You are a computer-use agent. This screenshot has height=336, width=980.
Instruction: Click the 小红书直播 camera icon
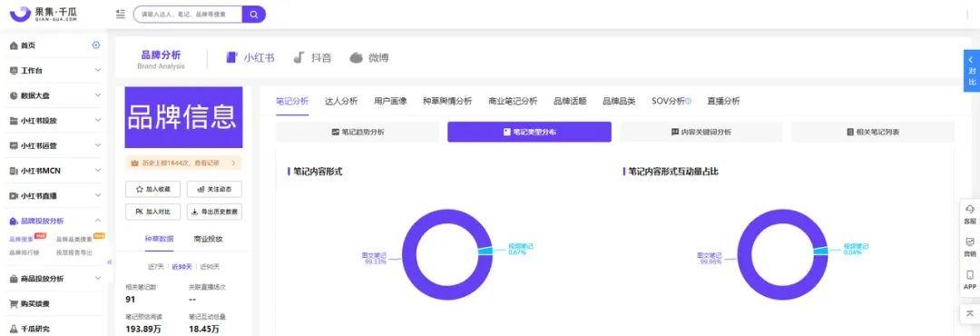click(x=14, y=196)
